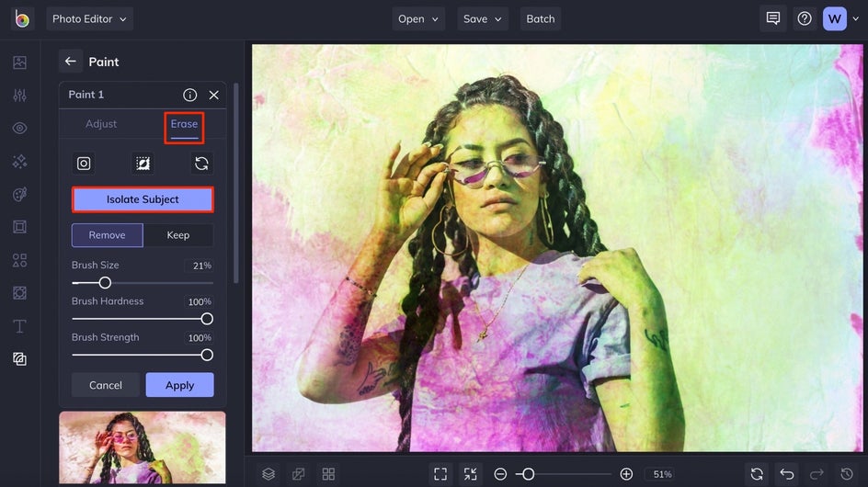Image resolution: width=868 pixels, height=487 pixels.
Task: Open the Effects sparkle sidebar icon
Action: pos(19,161)
